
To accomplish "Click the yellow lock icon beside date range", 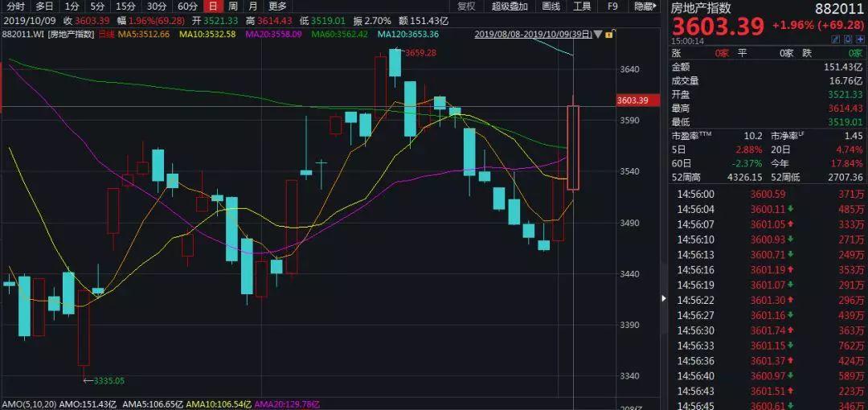I will (x=609, y=35).
